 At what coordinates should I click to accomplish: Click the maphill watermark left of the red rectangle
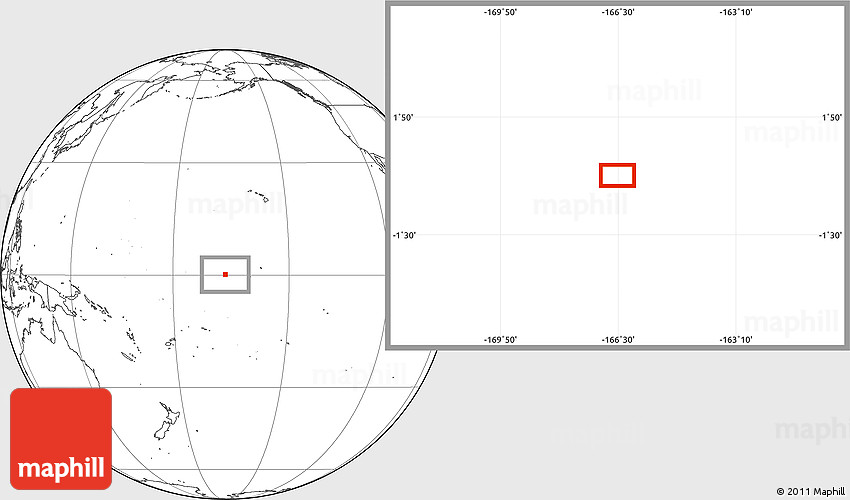(x=580, y=206)
